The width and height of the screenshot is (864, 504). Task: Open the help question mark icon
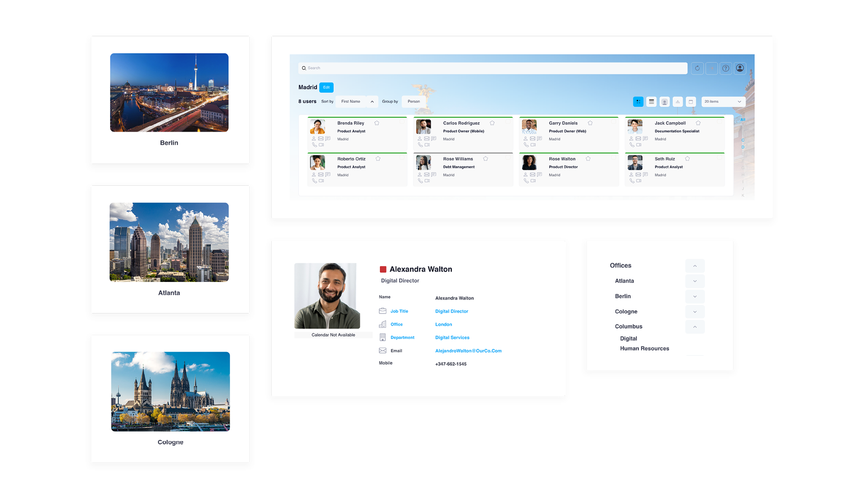point(726,68)
